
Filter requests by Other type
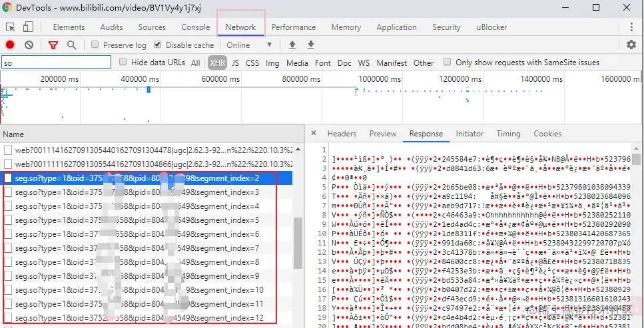click(x=424, y=63)
